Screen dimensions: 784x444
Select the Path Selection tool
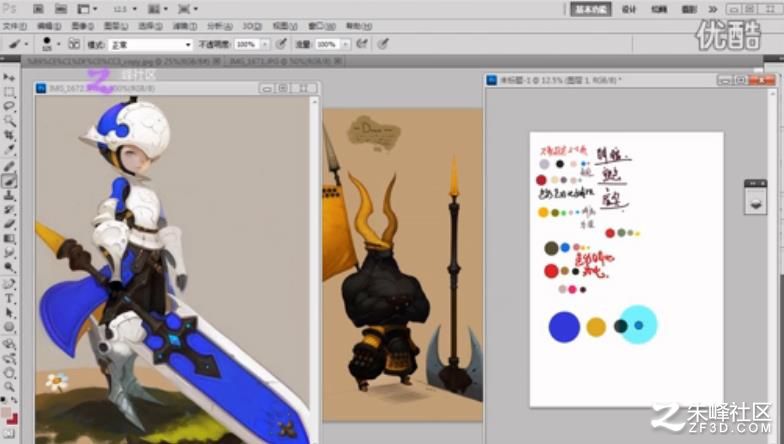point(9,313)
